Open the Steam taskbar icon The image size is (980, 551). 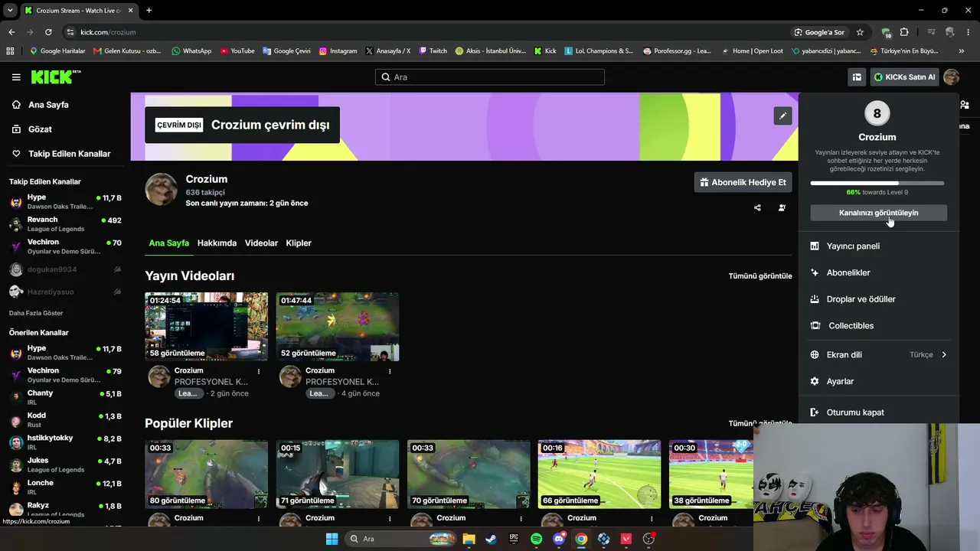click(491, 539)
